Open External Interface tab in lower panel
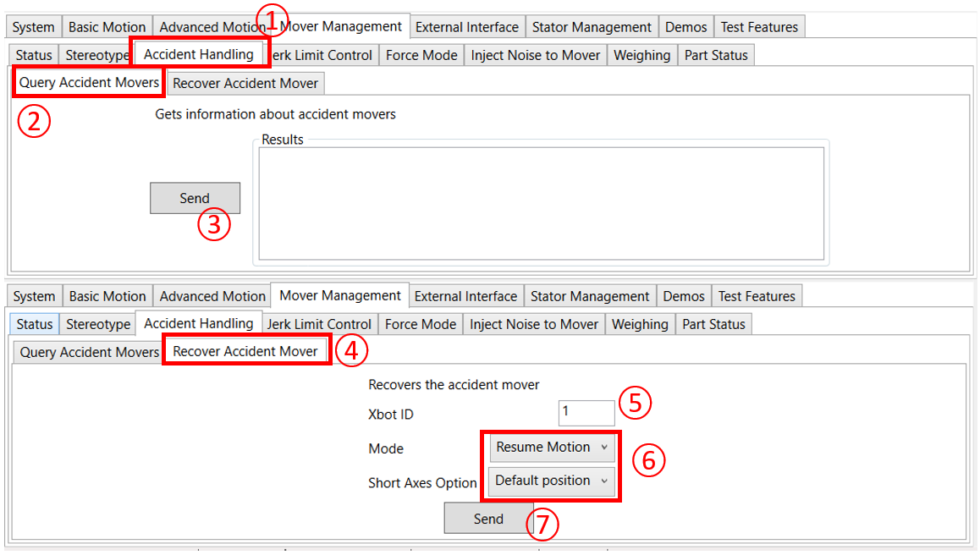 (x=465, y=296)
